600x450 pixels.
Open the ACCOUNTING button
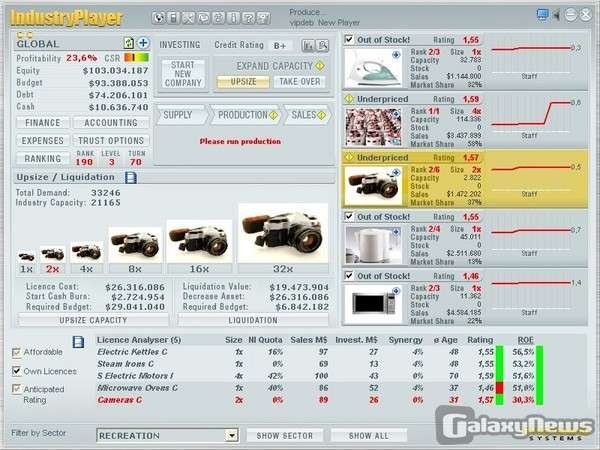pyautogui.click(x=111, y=123)
